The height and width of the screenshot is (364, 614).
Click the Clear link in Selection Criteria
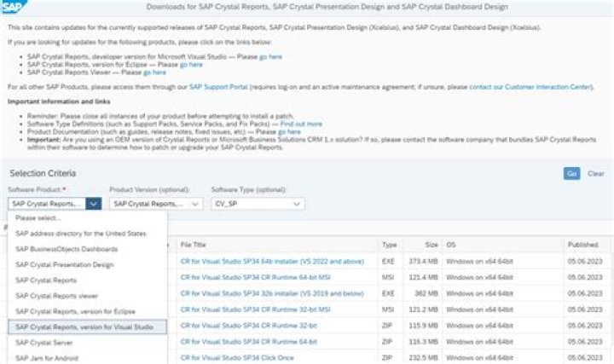pyautogui.click(x=596, y=174)
